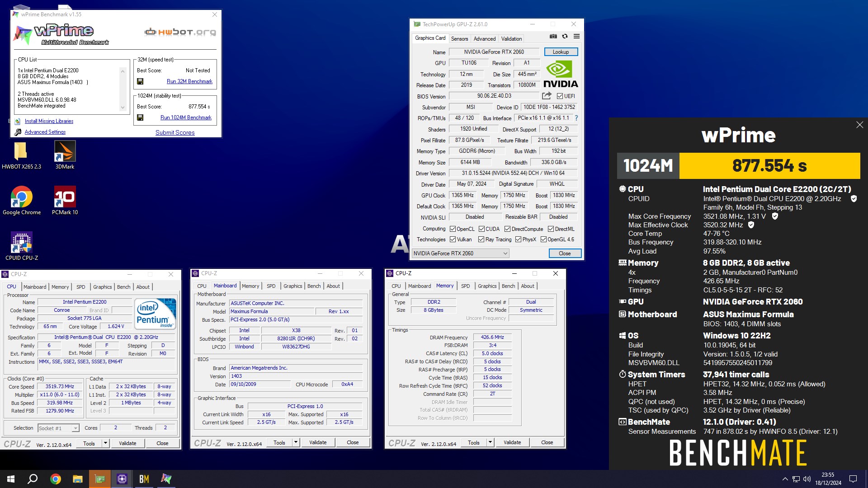
Task: Share the BIOS version using the export icon
Action: (547, 96)
